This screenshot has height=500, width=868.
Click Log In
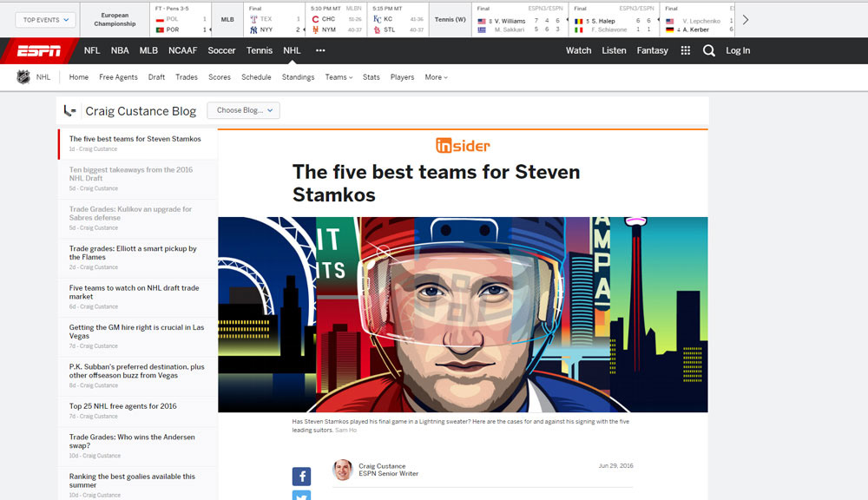pos(738,50)
